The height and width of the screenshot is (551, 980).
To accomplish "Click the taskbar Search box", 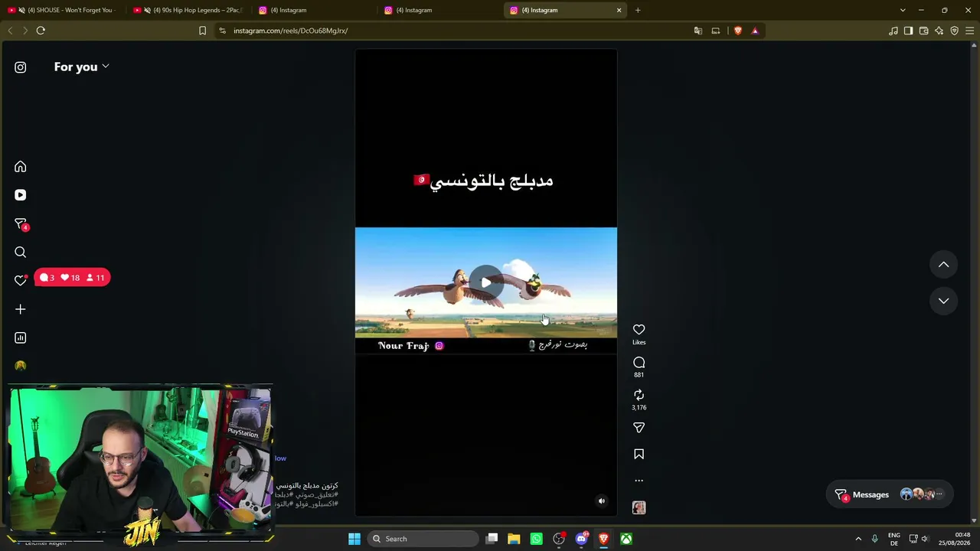I will click(423, 539).
